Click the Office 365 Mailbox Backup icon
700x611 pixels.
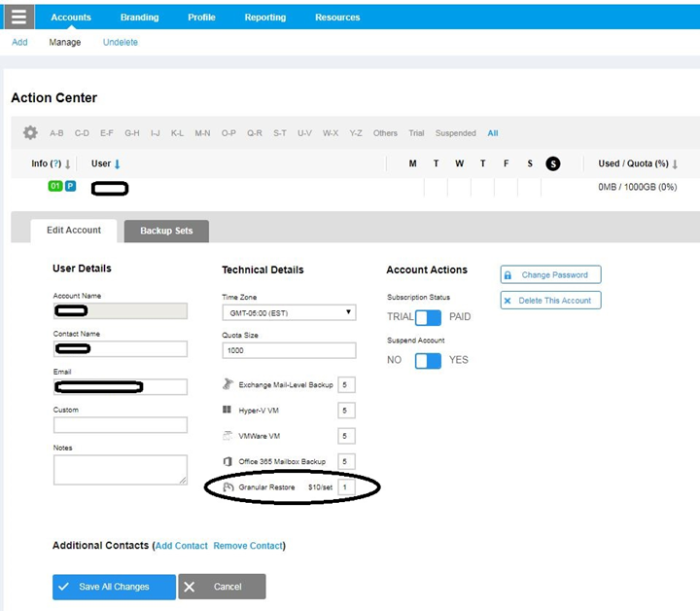coord(227,460)
